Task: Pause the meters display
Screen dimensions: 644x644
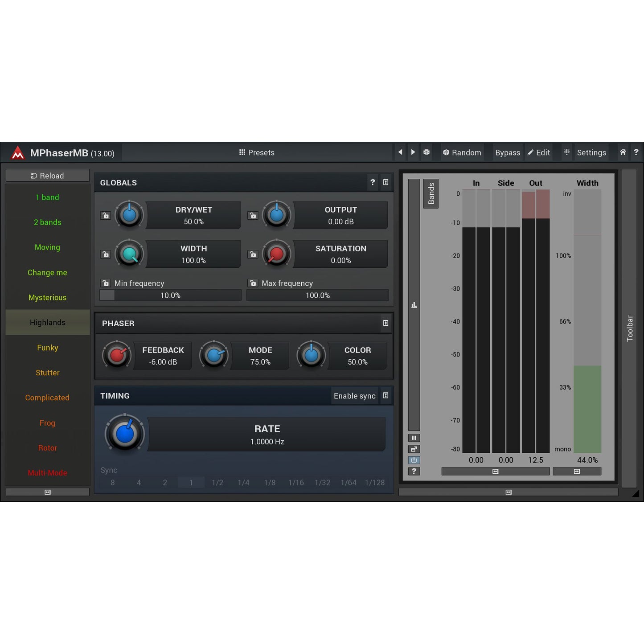Action: [x=414, y=438]
